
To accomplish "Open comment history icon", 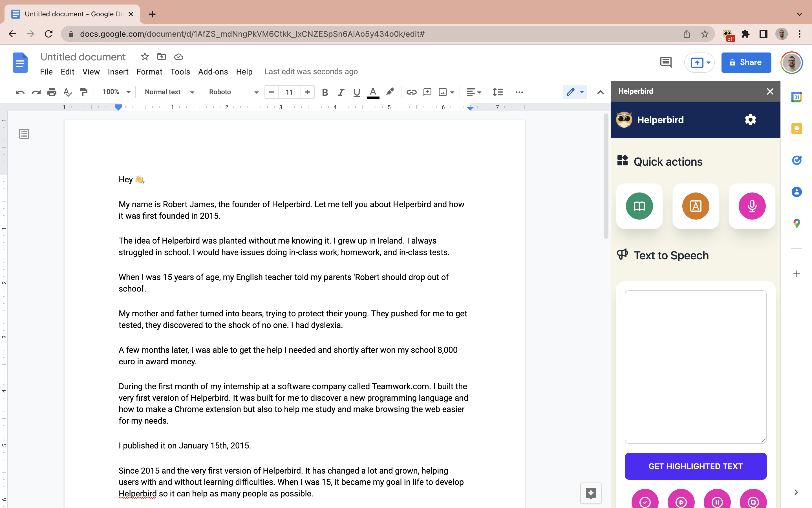I will (x=666, y=62).
